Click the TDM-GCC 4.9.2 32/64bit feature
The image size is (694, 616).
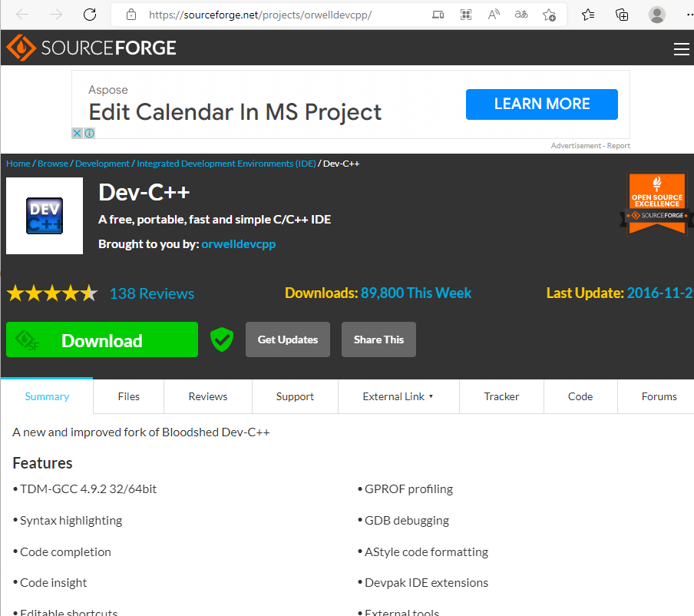point(88,489)
